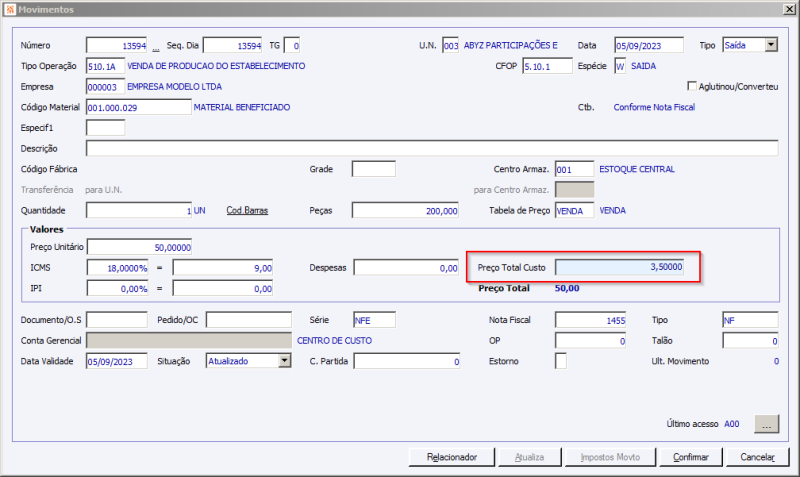Screen dimensions: 800x477
Task: Edit the Preço Unitário field
Action: tap(139, 247)
